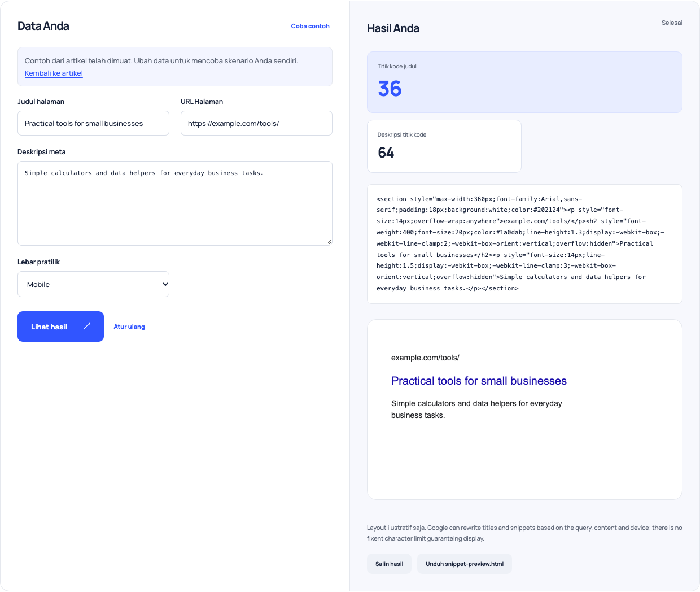Click the 'Hasil Anda' heading
700x592 pixels.
(393, 28)
